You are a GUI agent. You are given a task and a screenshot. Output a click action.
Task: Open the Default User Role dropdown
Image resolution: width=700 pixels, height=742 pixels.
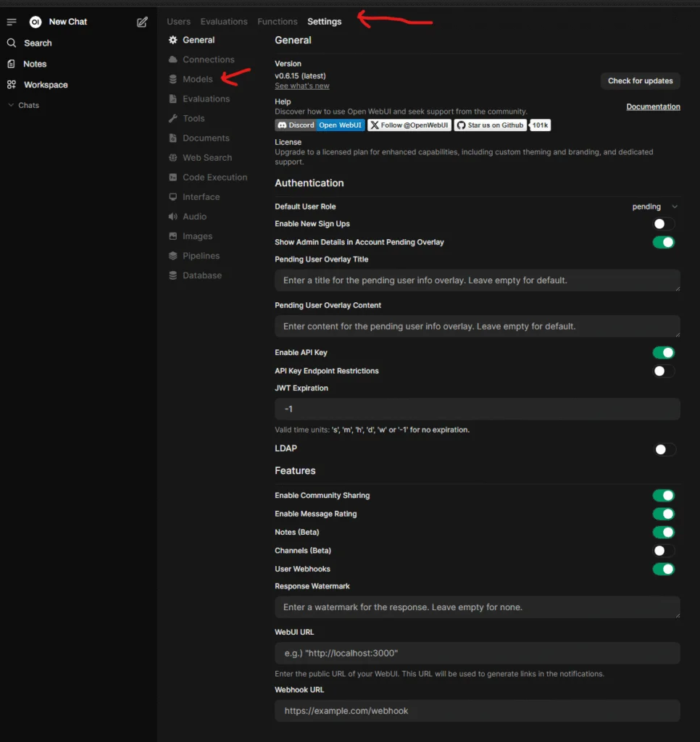coord(655,207)
